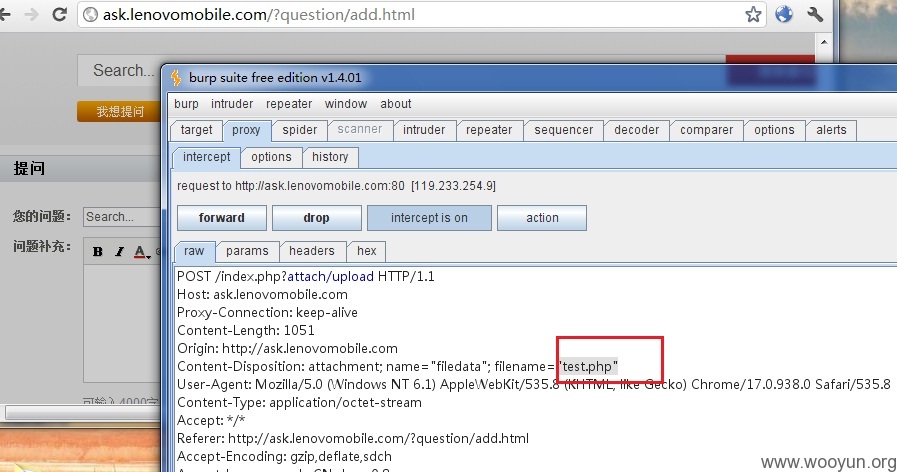This screenshot has height=472, width=897.
Task: Click the request to ask.lenovomobile.com:80 label
Action: point(336,186)
